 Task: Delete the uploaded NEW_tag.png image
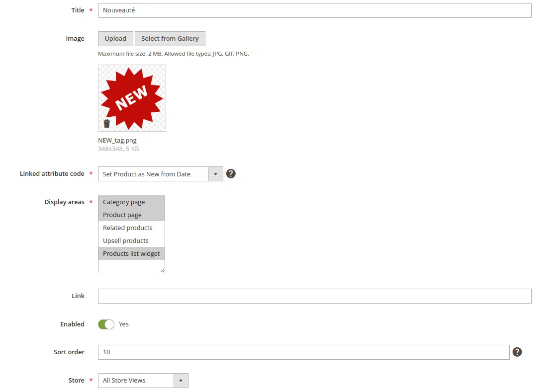click(106, 123)
